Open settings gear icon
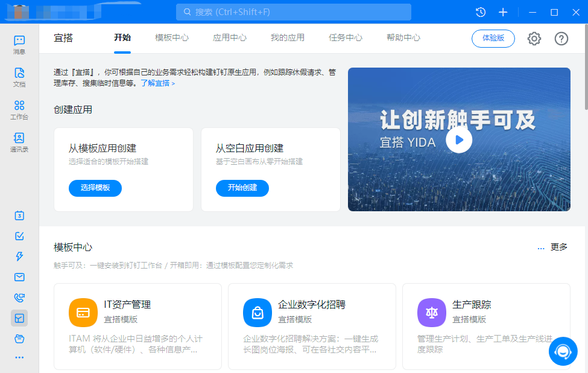 (534, 38)
